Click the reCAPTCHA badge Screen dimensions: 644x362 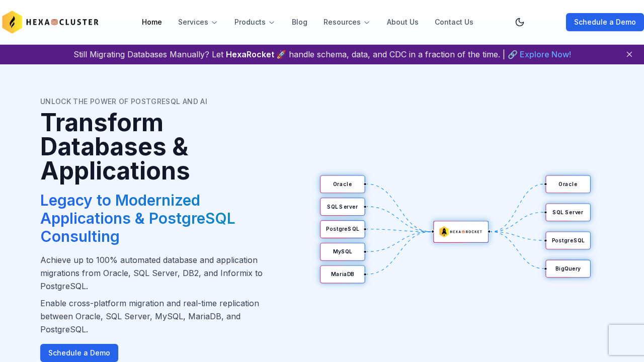(626, 340)
